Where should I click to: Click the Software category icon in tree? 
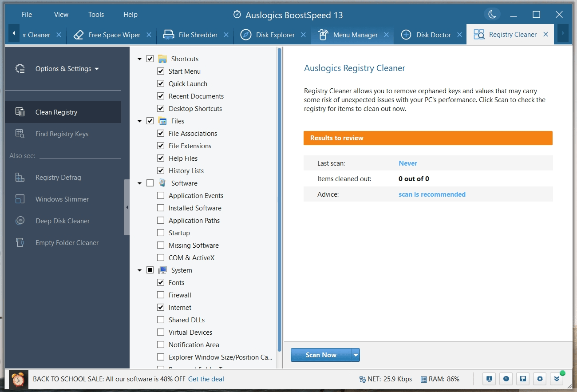click(x=162, y=183)
